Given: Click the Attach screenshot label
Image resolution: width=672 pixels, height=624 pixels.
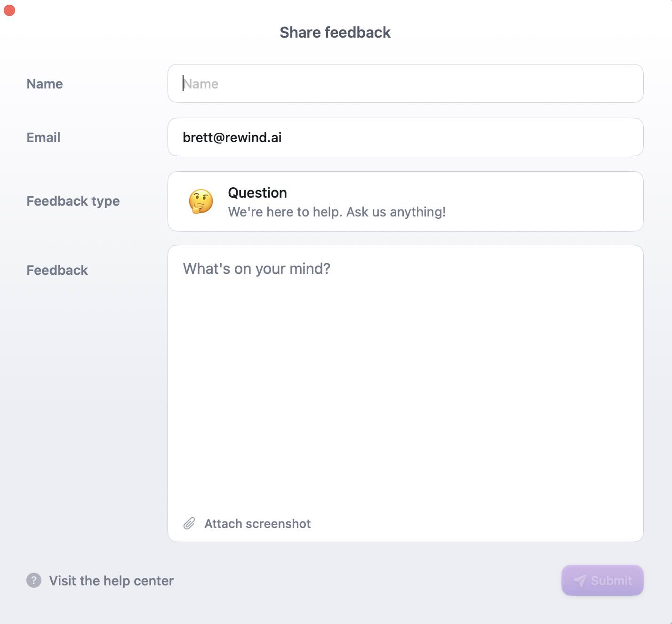Looking at the screenshot, I should 257,524.
